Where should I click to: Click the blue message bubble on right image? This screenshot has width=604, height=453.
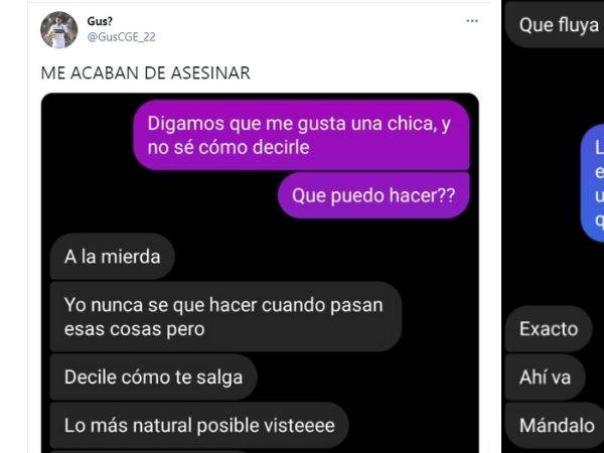pyautogui.click(x=592, y=183)
